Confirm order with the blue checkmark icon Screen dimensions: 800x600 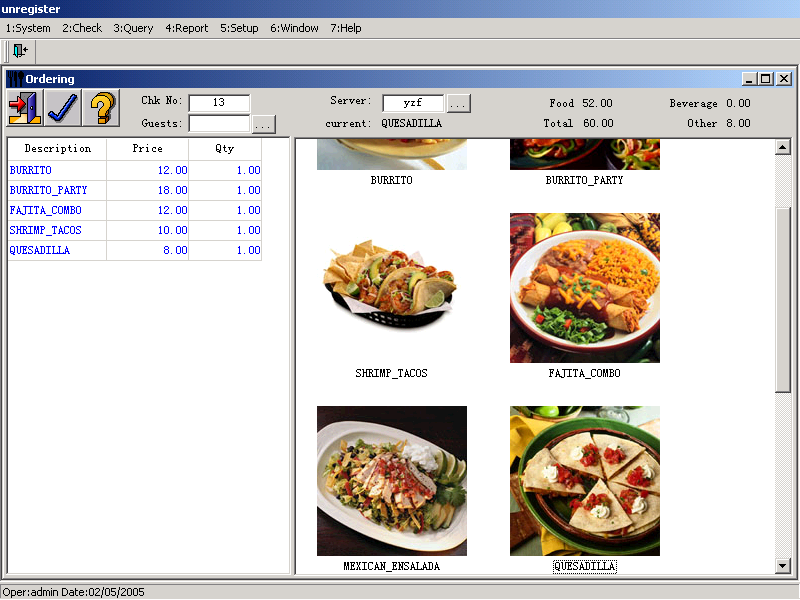click(63, 108)
